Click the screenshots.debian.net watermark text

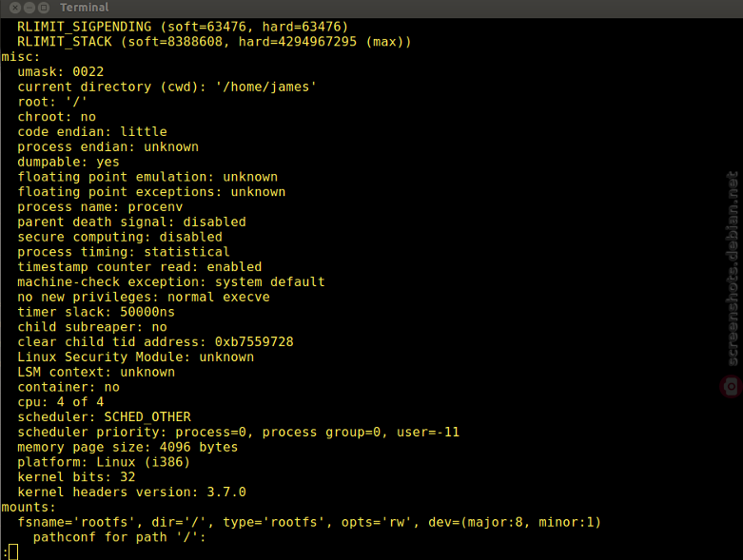[x=733, y=268]
